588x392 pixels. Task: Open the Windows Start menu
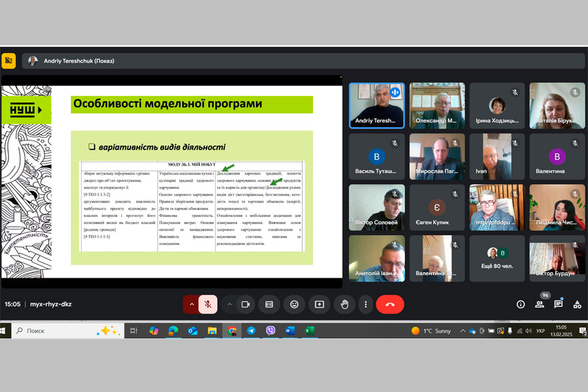[3, 331]
